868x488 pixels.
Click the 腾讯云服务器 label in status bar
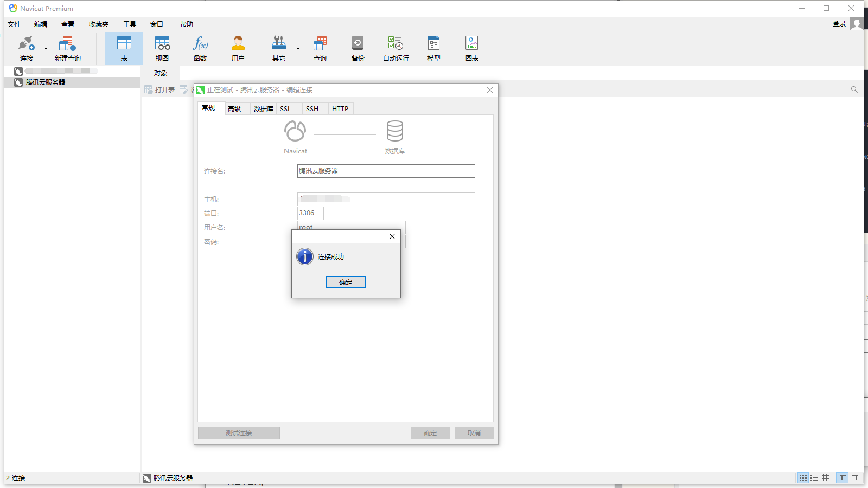tap(173, 478)
